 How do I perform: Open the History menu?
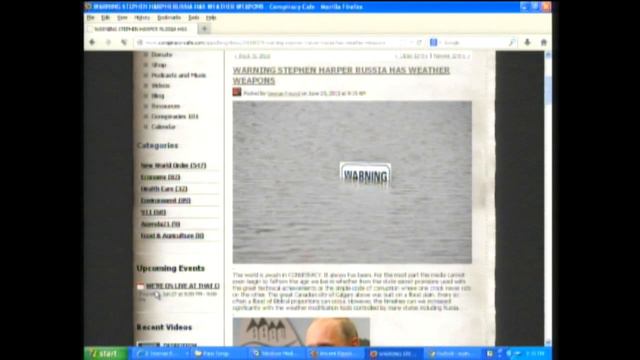tap(142, 18)
